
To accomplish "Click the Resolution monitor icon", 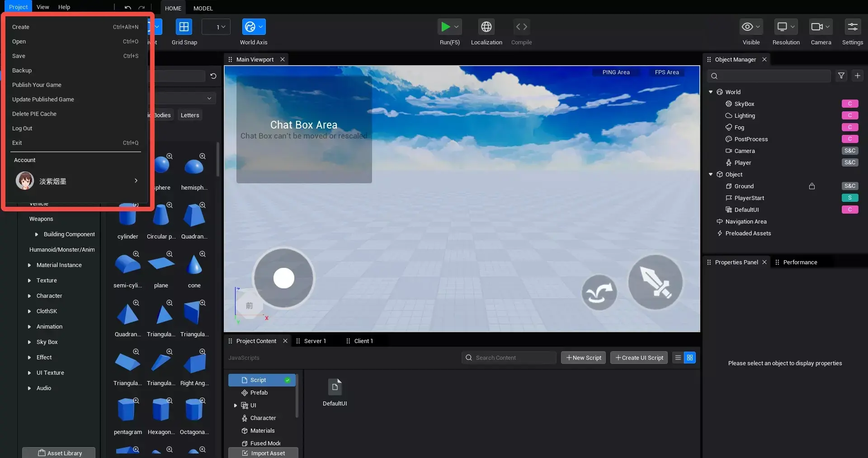I will pos(782,27).
